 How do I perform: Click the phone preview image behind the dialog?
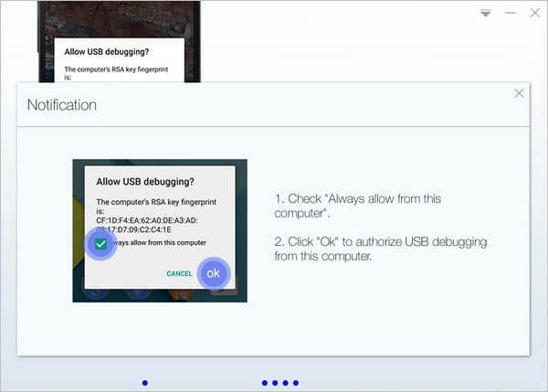(x=119, y=42)
